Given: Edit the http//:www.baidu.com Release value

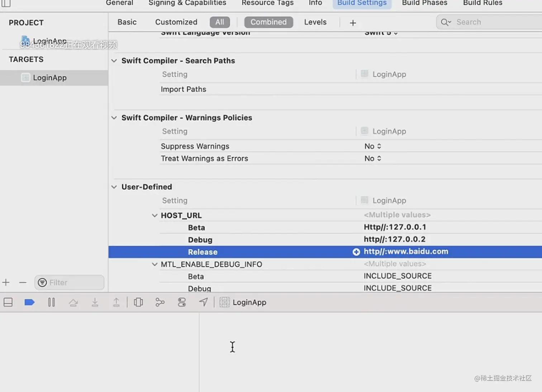Looking at the screenshot, I should (406, 252).
